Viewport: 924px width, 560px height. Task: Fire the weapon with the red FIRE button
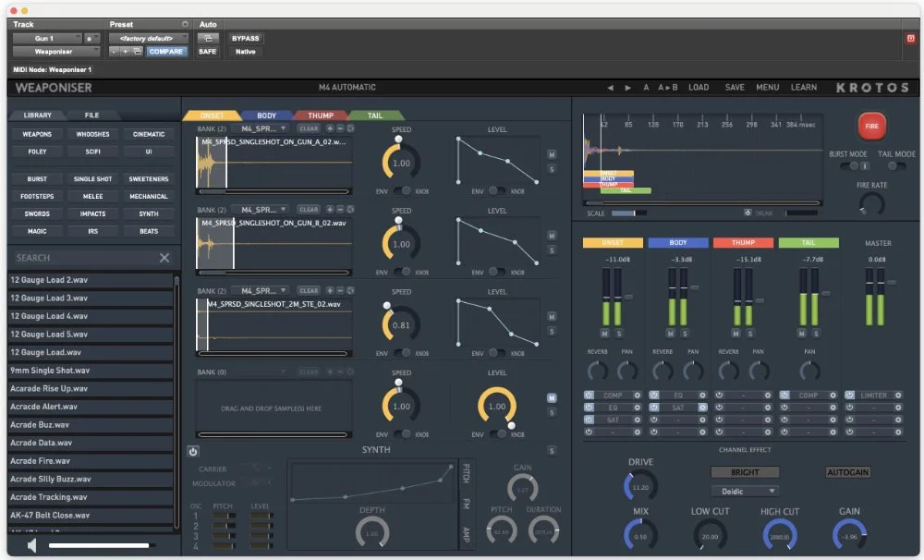[x=871, y=127]
